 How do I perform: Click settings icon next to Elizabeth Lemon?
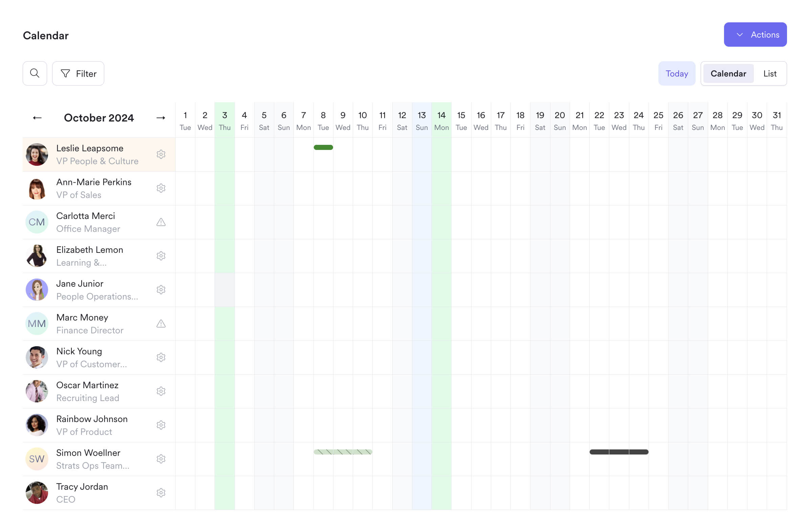161,256
